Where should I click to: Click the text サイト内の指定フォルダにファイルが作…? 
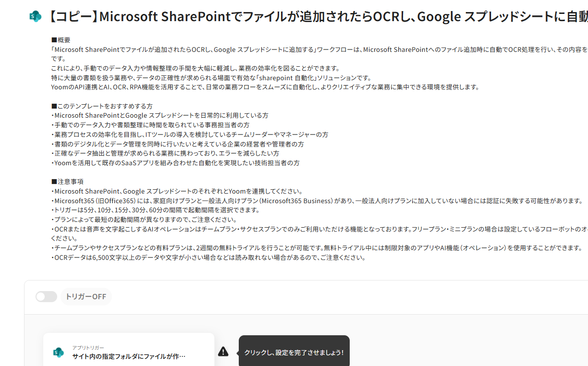129,356
